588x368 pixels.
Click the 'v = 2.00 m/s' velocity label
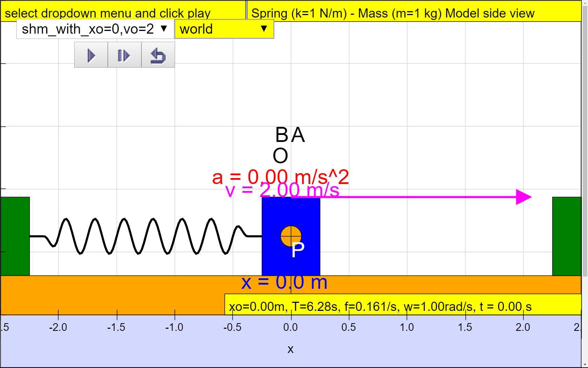[282, 190]
